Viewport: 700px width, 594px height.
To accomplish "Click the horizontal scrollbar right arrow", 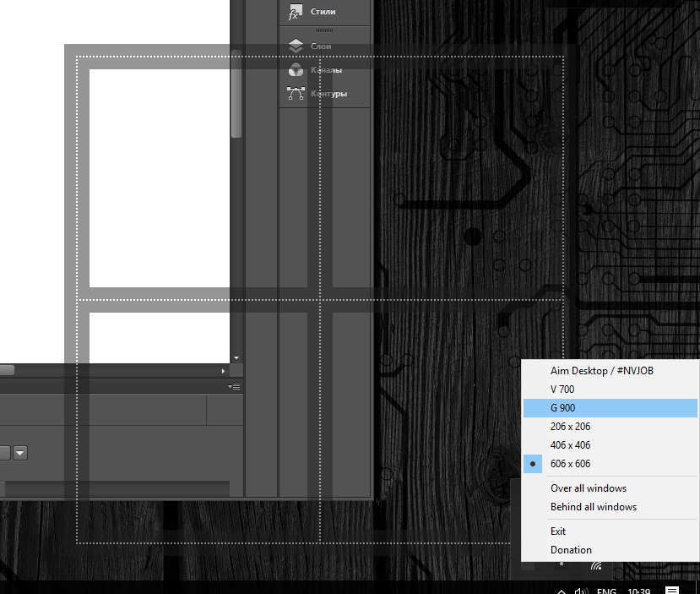I will point(223,371).
